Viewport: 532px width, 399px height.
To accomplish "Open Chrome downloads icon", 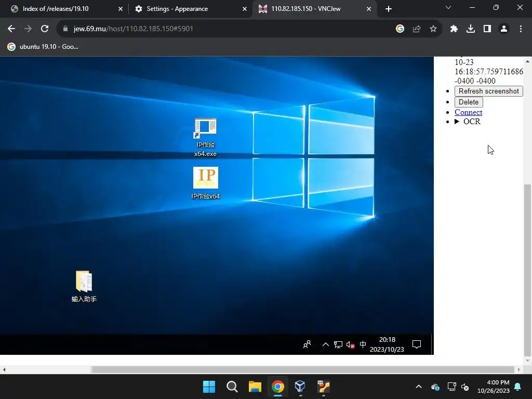I will pyautogui.click(x=471, y=29).
